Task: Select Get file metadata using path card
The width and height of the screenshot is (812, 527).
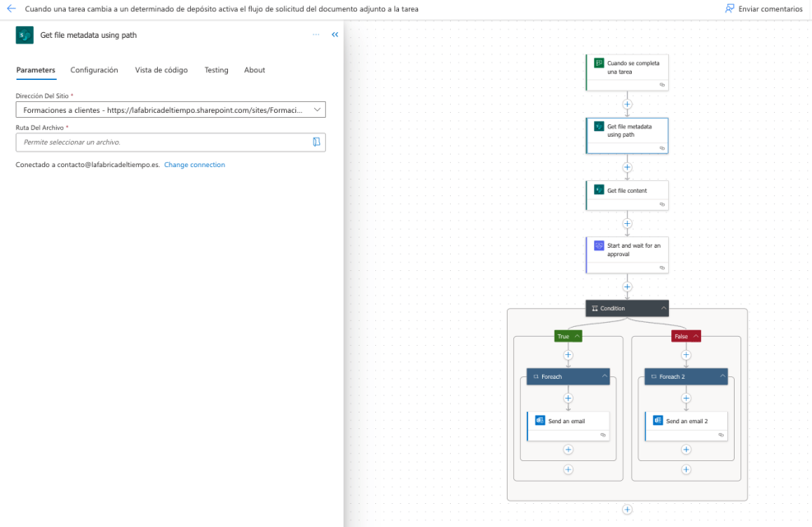Action: tap(627, 136)
